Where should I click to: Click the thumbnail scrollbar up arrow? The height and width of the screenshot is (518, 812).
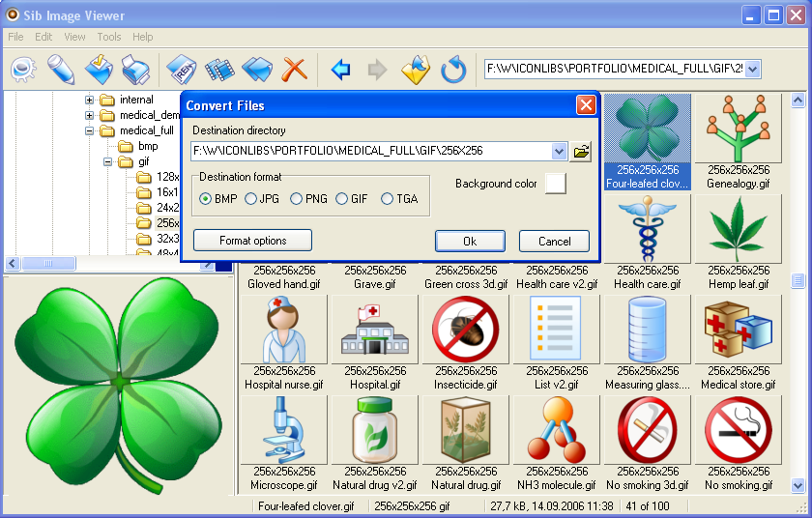pos(797,101)
